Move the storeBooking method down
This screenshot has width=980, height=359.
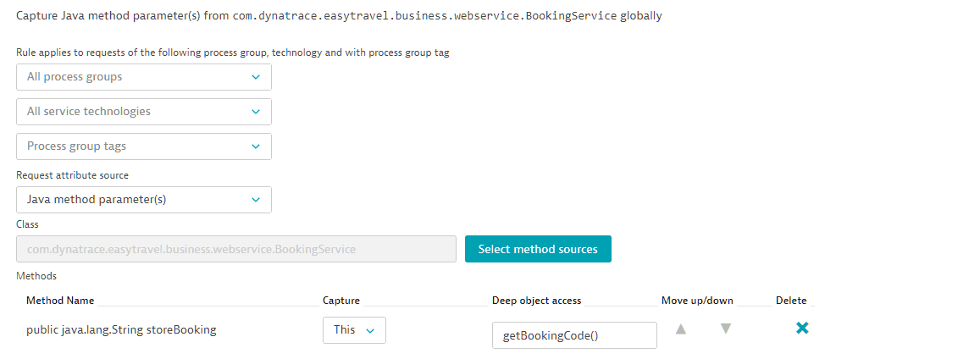725,329
